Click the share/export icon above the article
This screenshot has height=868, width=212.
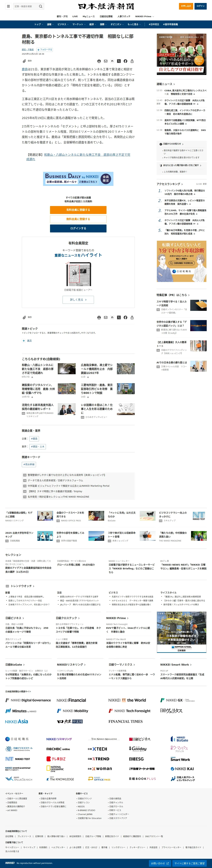pos(132,61)
